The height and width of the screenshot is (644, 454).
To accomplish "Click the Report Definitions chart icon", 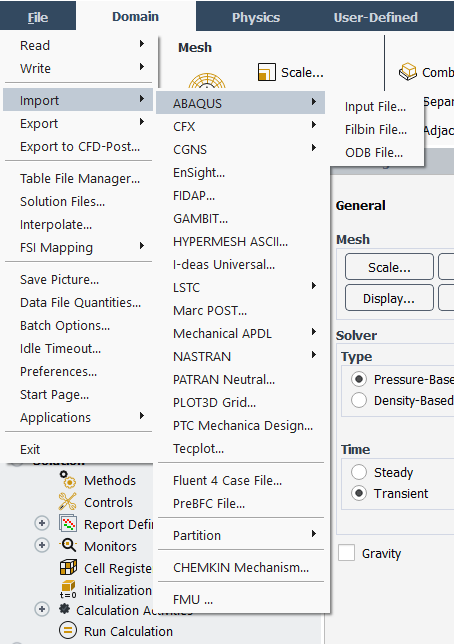I will (x=68, y=524).
